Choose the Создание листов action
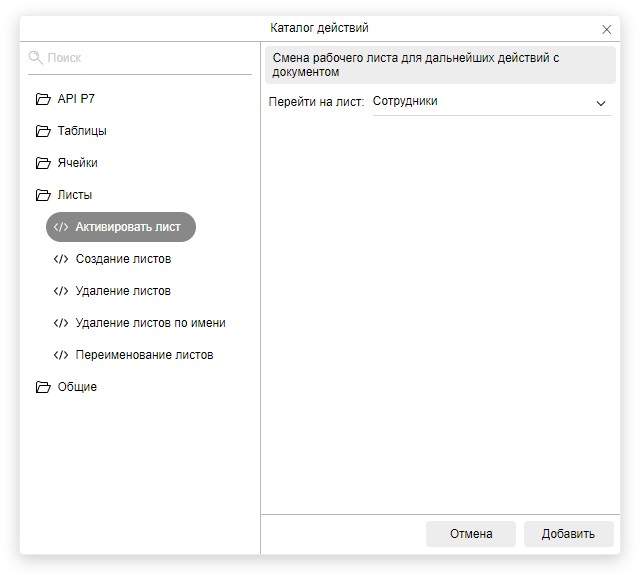 pyautogui.click(x=123, y=259)
